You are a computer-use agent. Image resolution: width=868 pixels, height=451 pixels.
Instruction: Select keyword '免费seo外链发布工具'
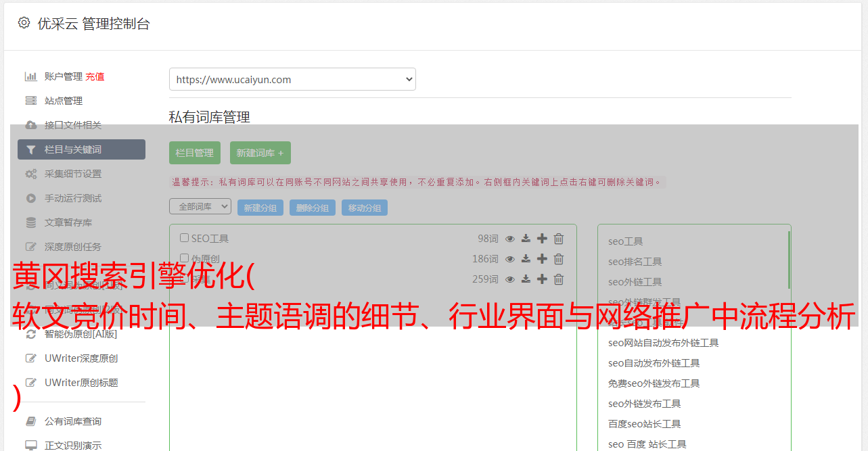pos(654,383)
